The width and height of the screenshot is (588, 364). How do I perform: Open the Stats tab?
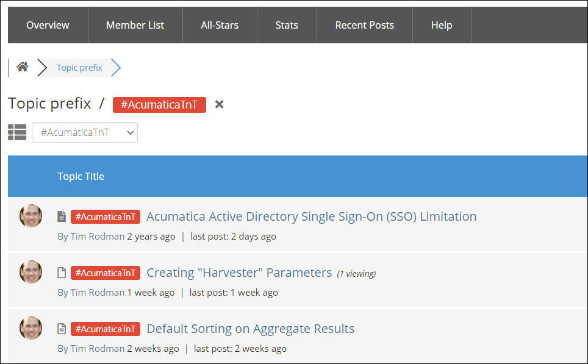tap(287, 25)
